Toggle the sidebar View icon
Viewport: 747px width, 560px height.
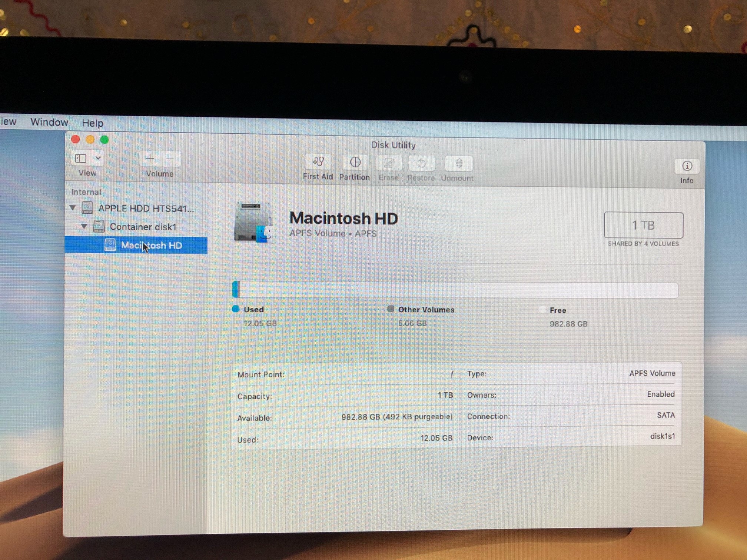point(81,159)
